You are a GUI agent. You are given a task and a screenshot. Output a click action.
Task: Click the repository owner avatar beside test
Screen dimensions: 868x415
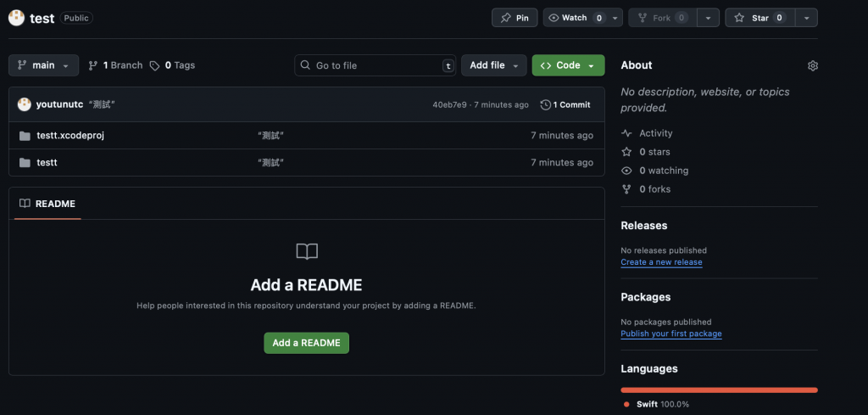pyautogui.click(x=17, y=18)
